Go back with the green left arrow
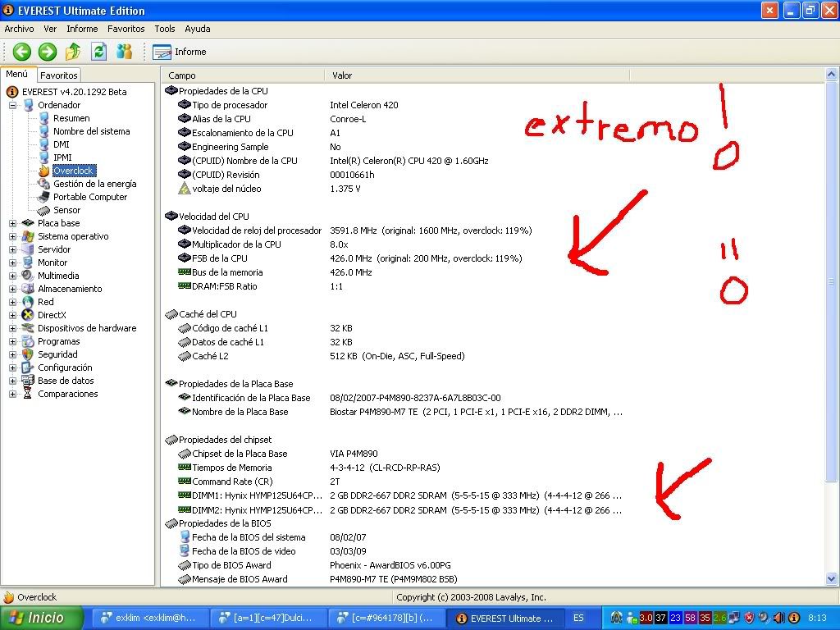Image resolution: width=840 pixels, height=630 pixels. 22,52
